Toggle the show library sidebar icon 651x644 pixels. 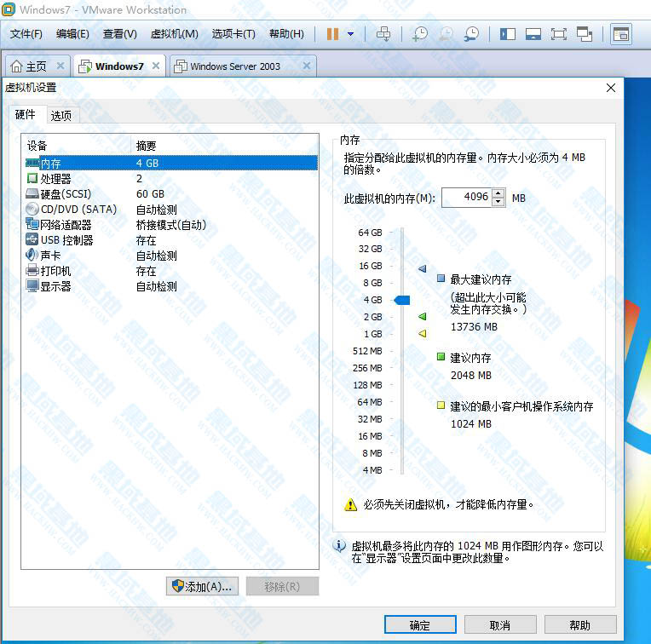coord(507,34)
